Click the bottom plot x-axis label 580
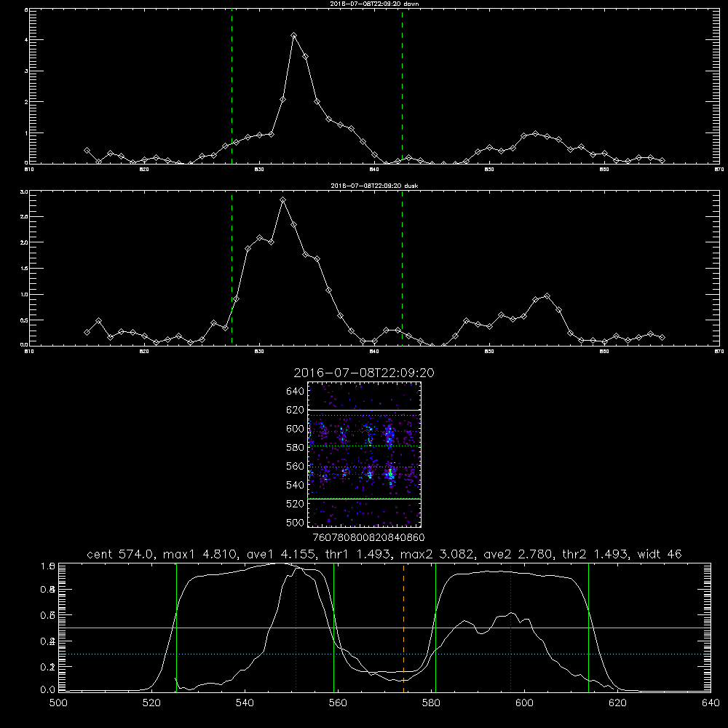The image size is (728, 728). point(431,703)
